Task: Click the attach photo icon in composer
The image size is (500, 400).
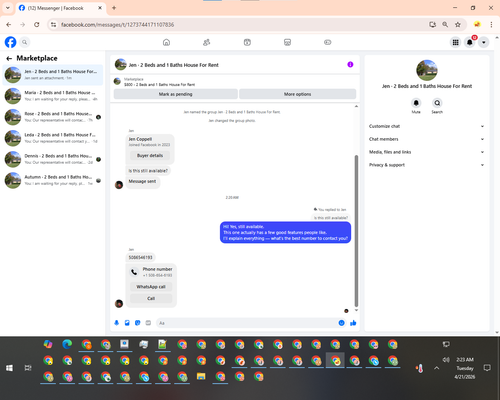Action: coord(127,323)
